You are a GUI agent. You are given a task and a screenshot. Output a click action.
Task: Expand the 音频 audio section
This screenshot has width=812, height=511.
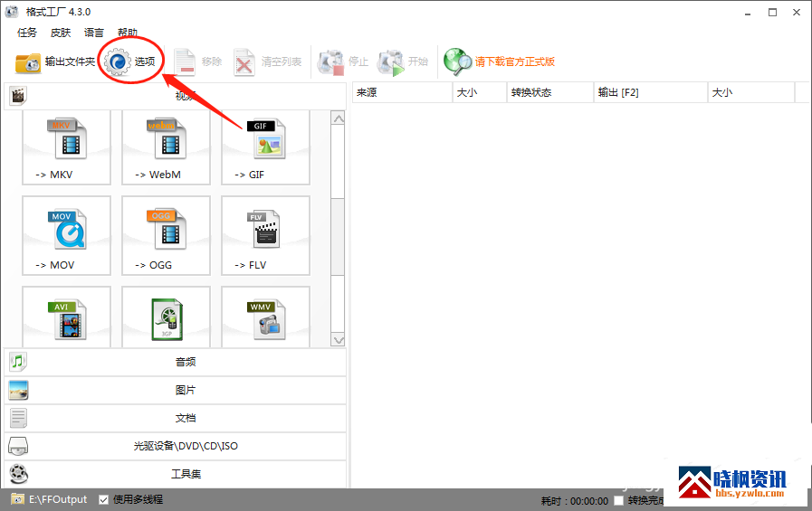pyautogui.click(x=175, y=362)
